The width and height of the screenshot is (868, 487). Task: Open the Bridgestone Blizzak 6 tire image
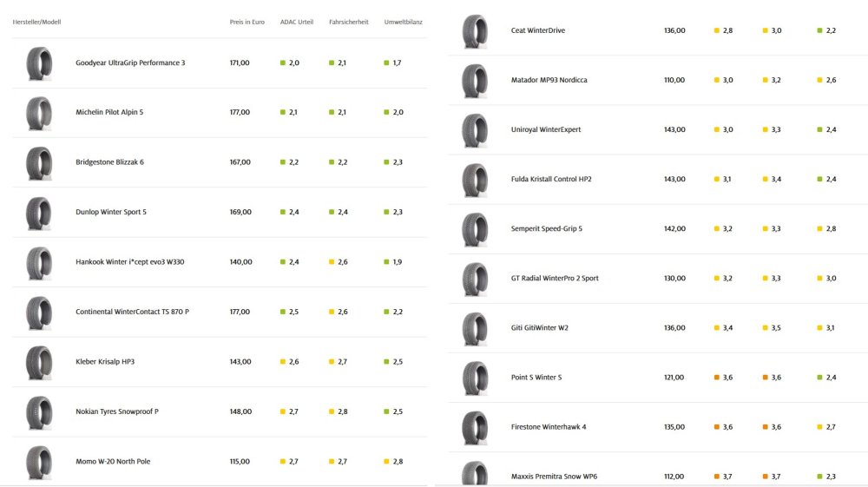(39, 163)
